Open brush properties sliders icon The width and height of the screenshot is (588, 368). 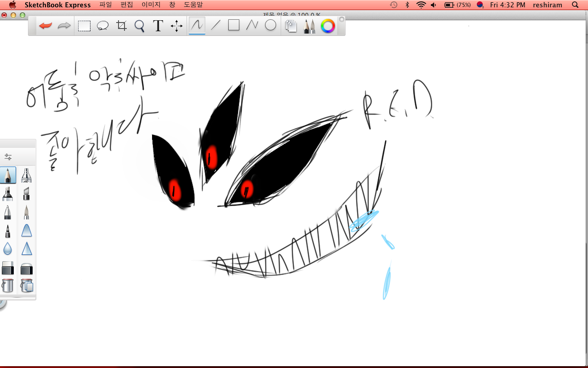click(8, 157)
